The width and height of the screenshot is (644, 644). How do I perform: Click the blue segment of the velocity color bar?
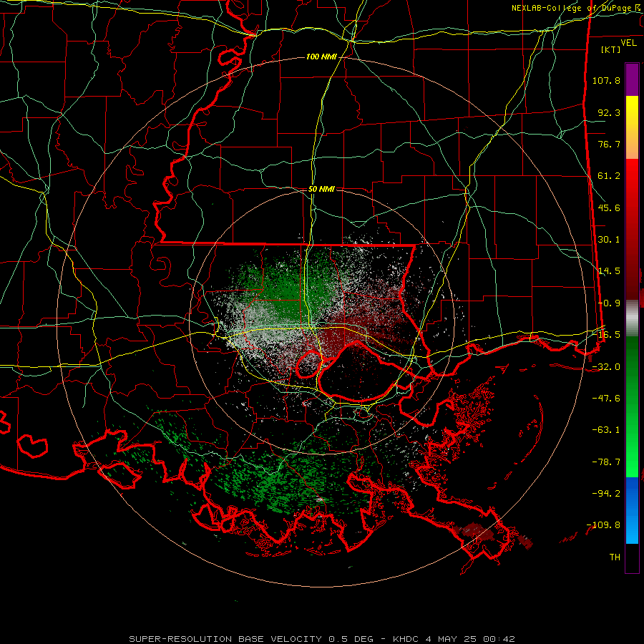tap(632, 510)
